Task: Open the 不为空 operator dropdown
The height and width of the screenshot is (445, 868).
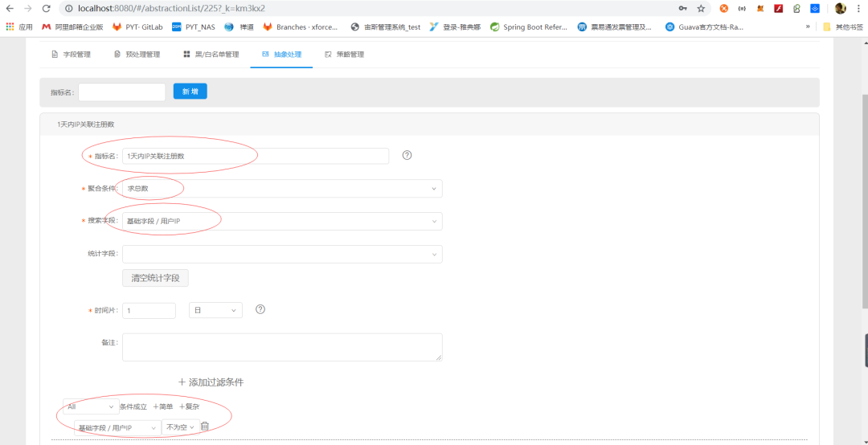Action: point(181,427)
